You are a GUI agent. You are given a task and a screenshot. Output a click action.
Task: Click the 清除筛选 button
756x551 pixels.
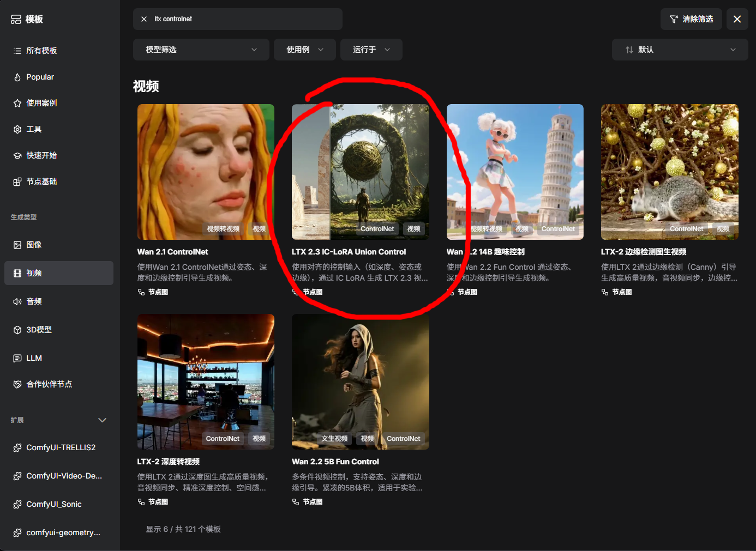[691, 19]
